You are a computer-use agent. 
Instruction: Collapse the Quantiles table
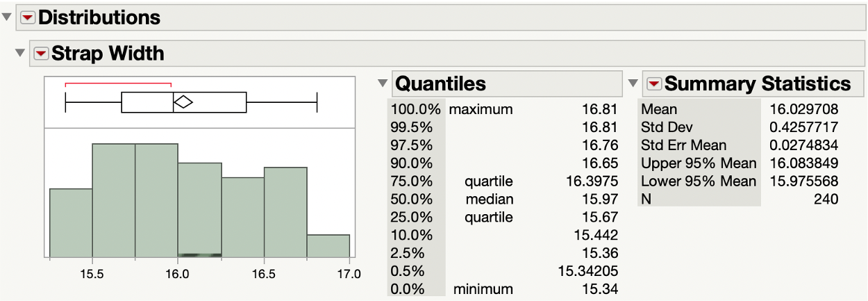point(383,84)
